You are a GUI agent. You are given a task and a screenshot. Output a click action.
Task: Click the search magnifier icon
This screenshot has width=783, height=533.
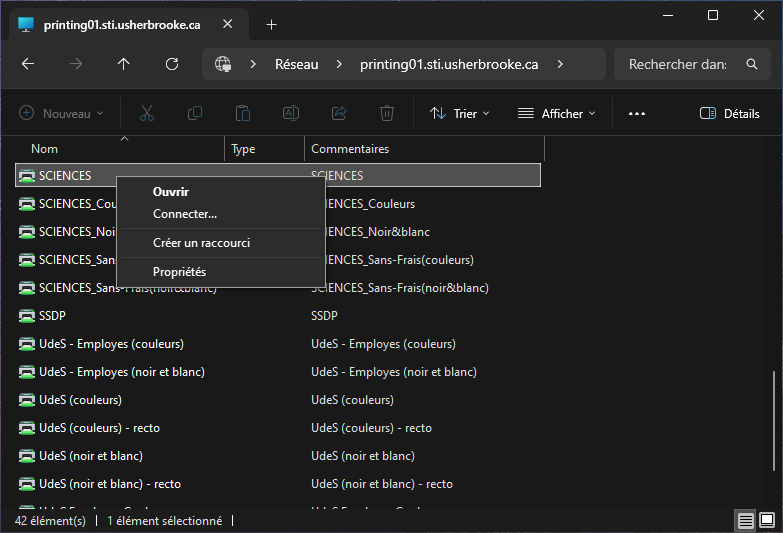coord(752,64)
